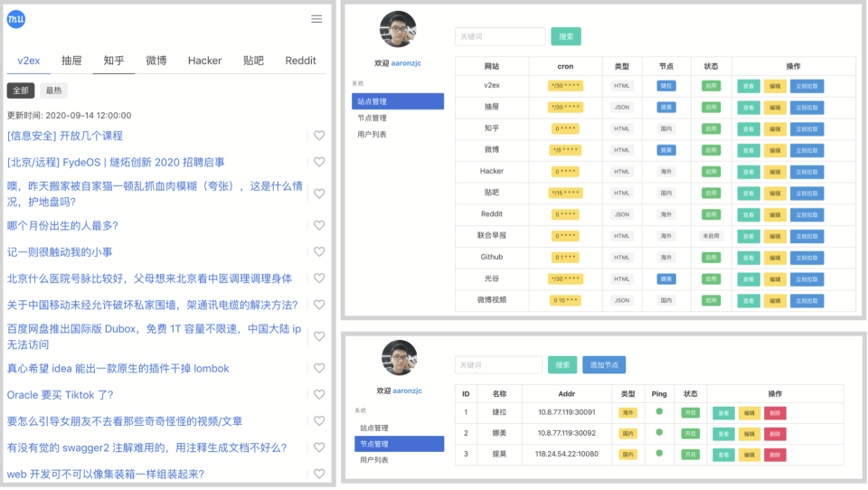The image size is (868, 490).
Task: Click the blue mu logo icon
Action: pyautogui.click(x=16, y=19)
